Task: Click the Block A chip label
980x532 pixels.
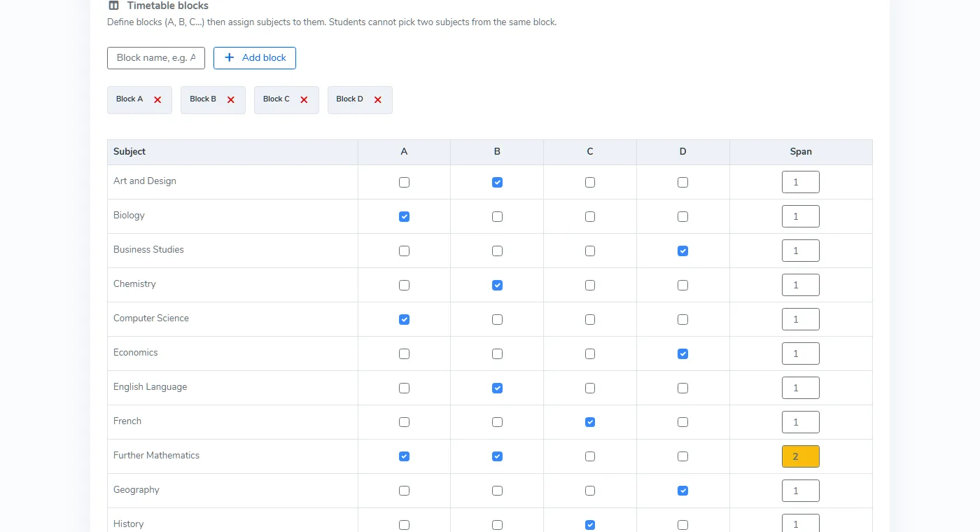Action: tap(129, 99)
